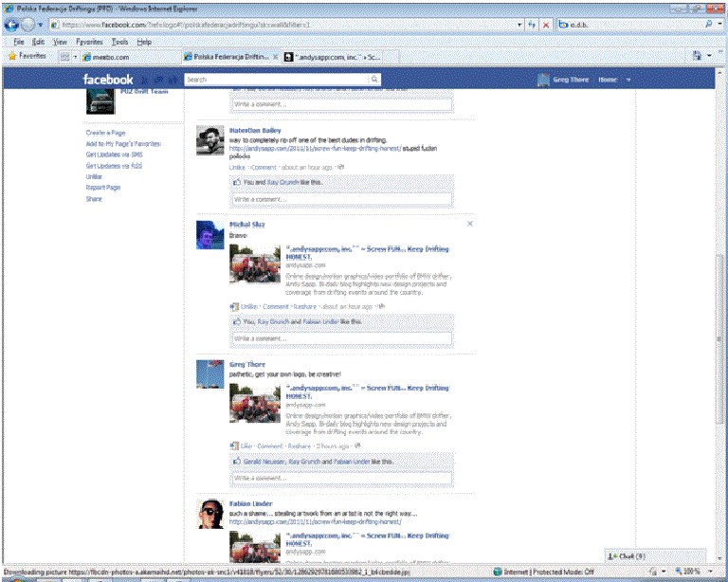The height and width of the screenshot is (582, 728).
Task: Click the Quick Tabs grid icon
Action: (64, 57)
